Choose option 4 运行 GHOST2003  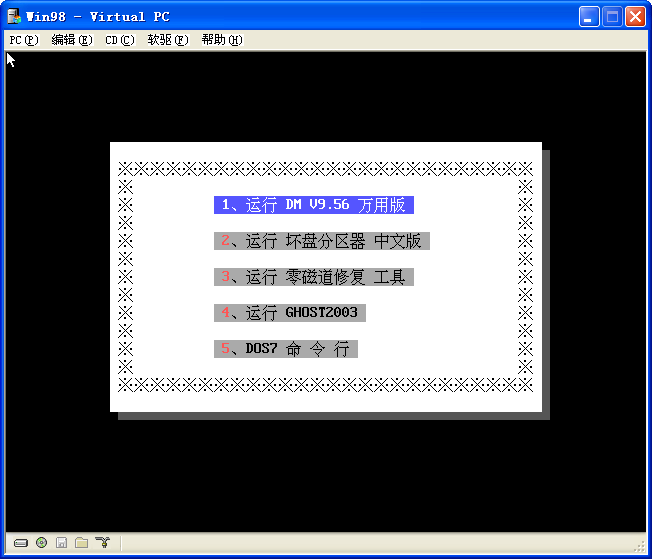pyautogui.click(x=289, y=313)
